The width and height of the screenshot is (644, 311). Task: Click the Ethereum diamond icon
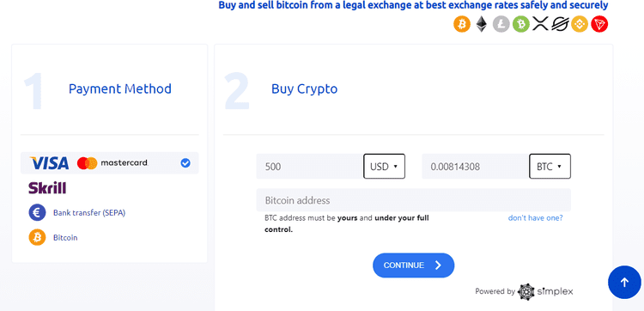tap(482, 24)
